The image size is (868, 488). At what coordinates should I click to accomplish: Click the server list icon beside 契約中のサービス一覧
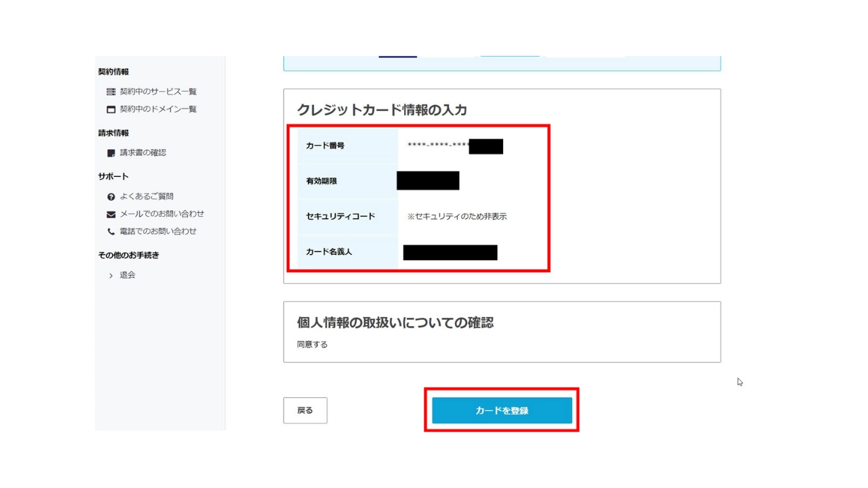[111, 91]
